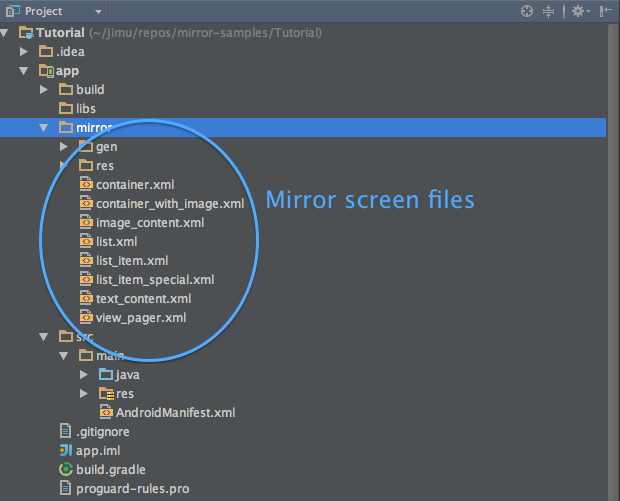Expand the java source folder
The height and width of the screenshot is (501, 620).
tap(83, 375)
